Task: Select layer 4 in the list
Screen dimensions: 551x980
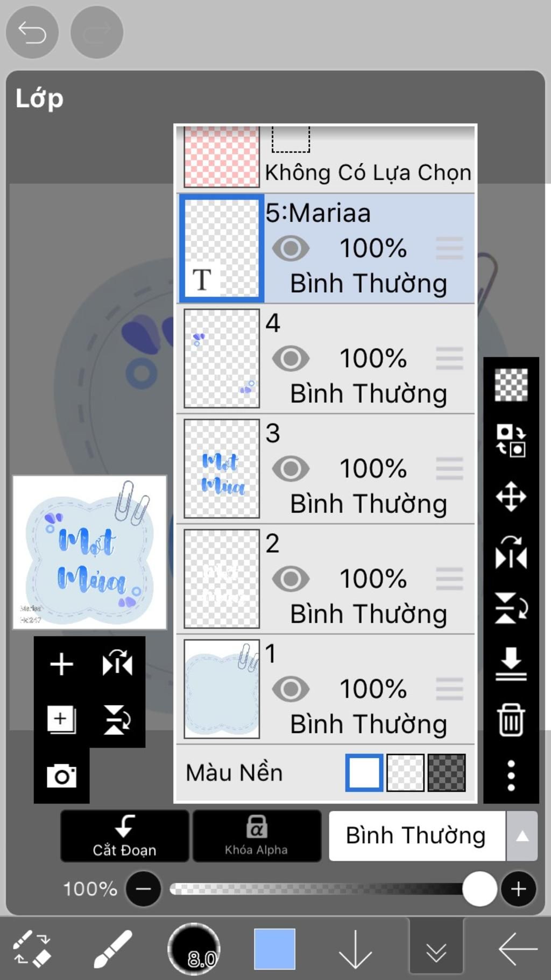Action: click(x=326, y=359)
